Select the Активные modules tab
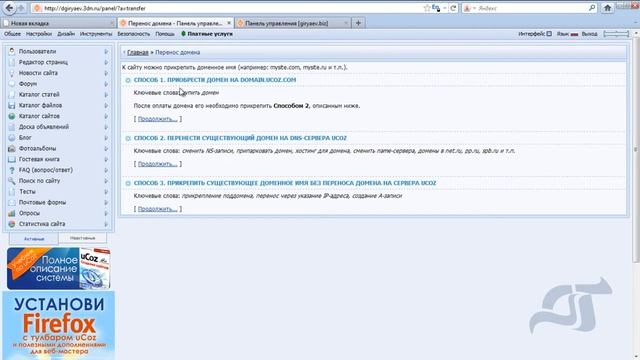The image size is (640, 360). (x=34, y=239)
